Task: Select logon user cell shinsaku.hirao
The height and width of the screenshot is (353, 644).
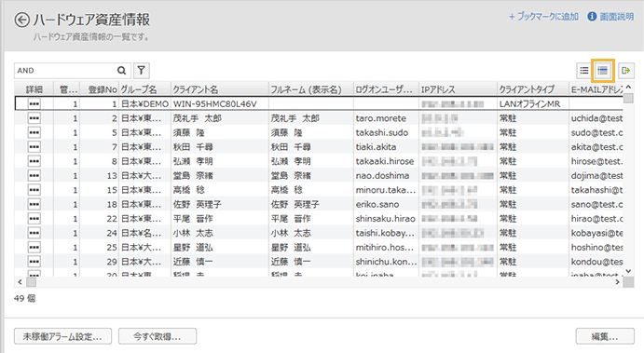Action: click(x=386, y=218)
